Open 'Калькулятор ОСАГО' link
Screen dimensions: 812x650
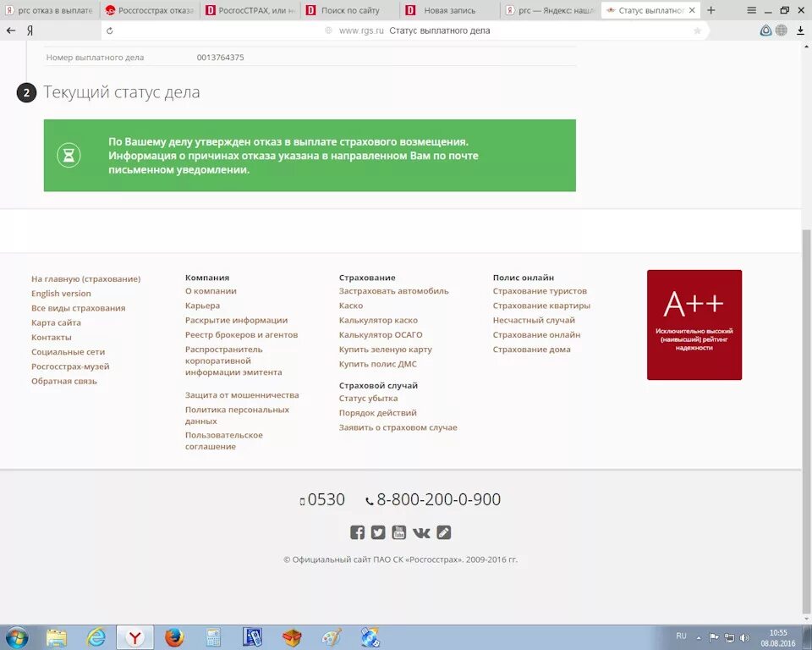[381, 335]
